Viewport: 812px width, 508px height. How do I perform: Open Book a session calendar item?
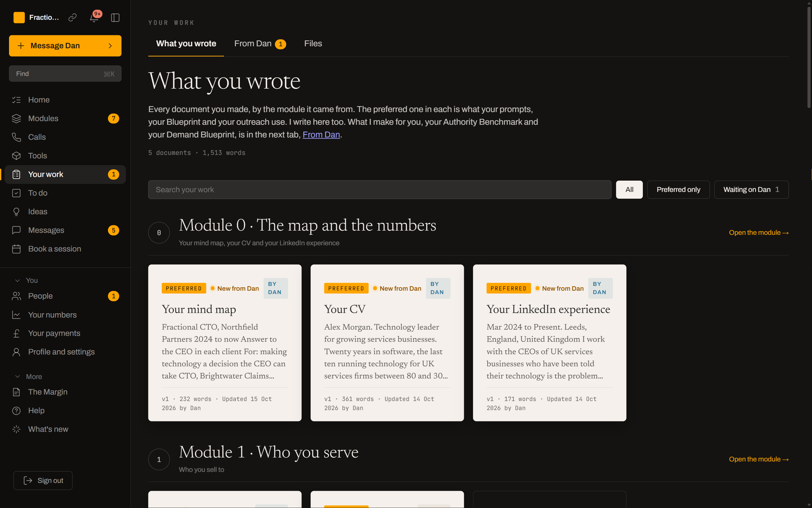(65, 249)
